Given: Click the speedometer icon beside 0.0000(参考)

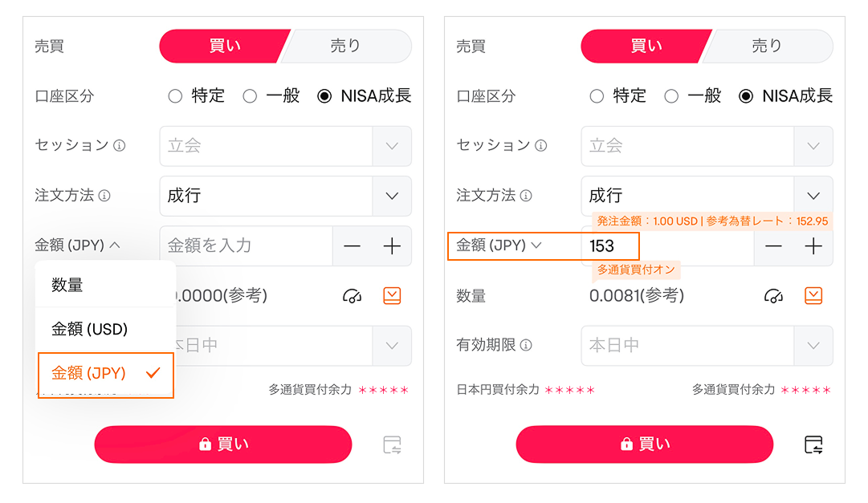Looking at the screenshot, I should pyautogui.click(x=352, y=296).
